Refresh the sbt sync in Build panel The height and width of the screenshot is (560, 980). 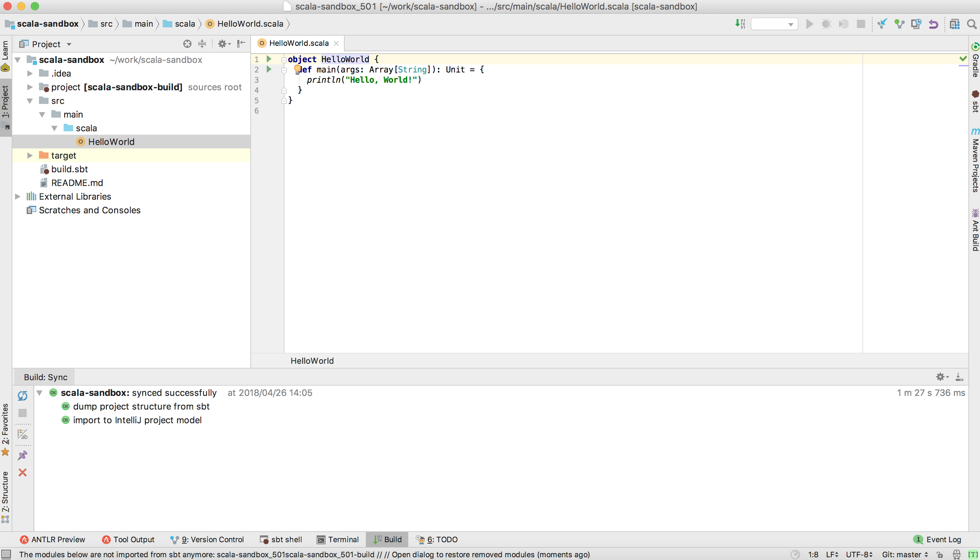point(22,395)
